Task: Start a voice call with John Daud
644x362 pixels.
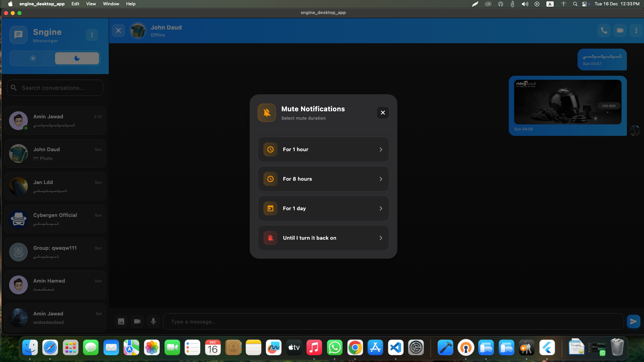Action: pos(603,30)
